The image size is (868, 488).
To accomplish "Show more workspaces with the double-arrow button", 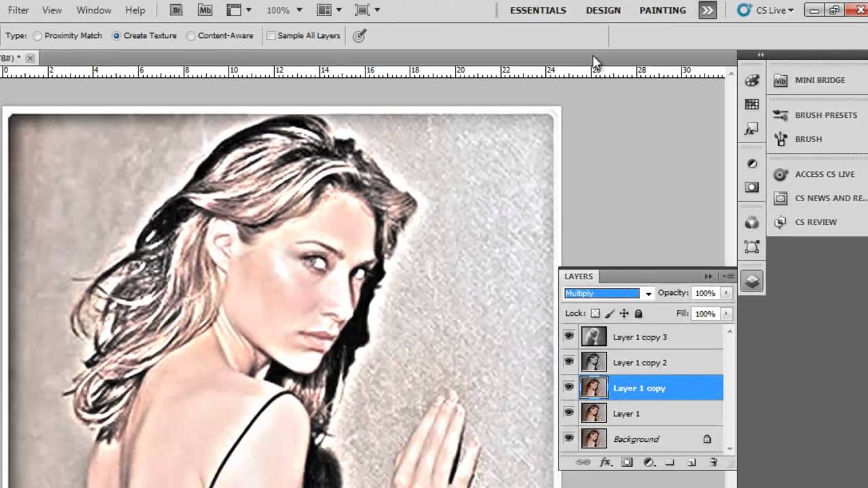I will [707, 10].
